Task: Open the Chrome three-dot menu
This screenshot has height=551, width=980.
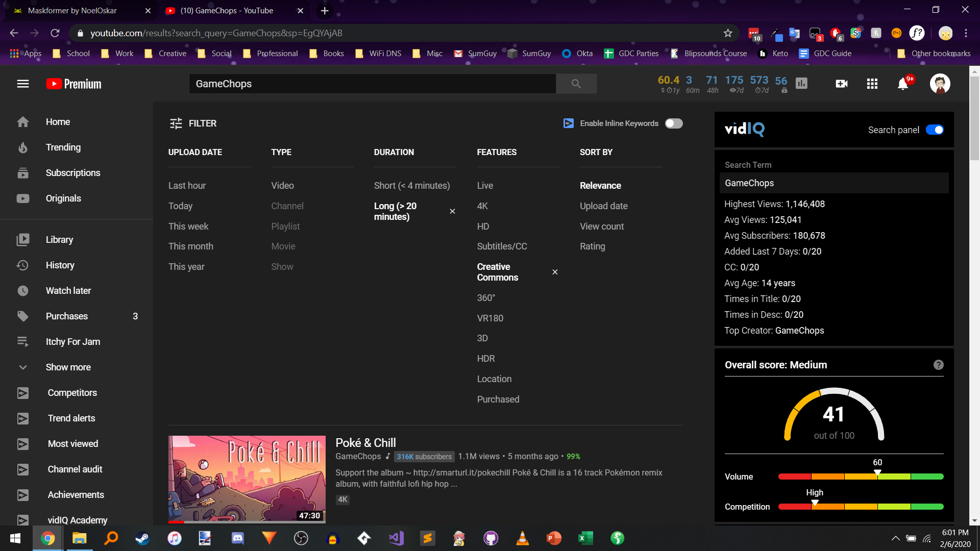Action: [966, 33]
